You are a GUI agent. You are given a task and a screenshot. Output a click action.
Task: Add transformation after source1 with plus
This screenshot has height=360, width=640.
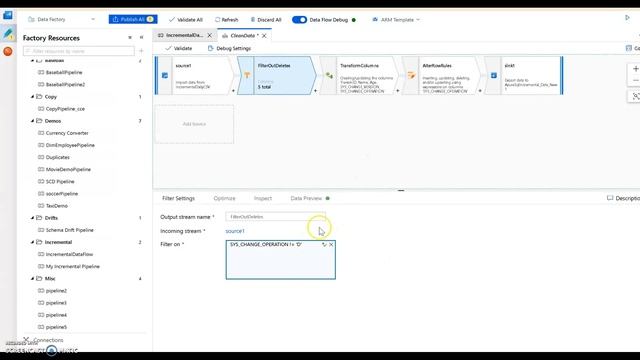pyautogui.click(x=233, y=91)
